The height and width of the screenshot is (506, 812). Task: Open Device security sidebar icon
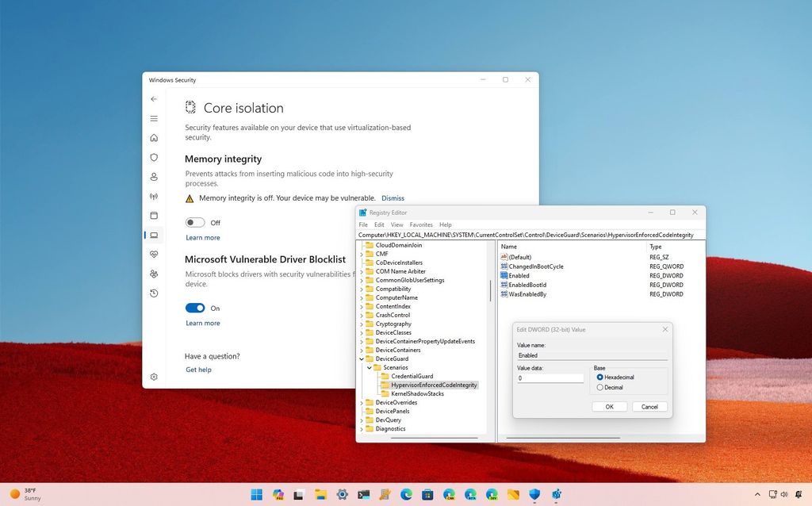point(154,235)
